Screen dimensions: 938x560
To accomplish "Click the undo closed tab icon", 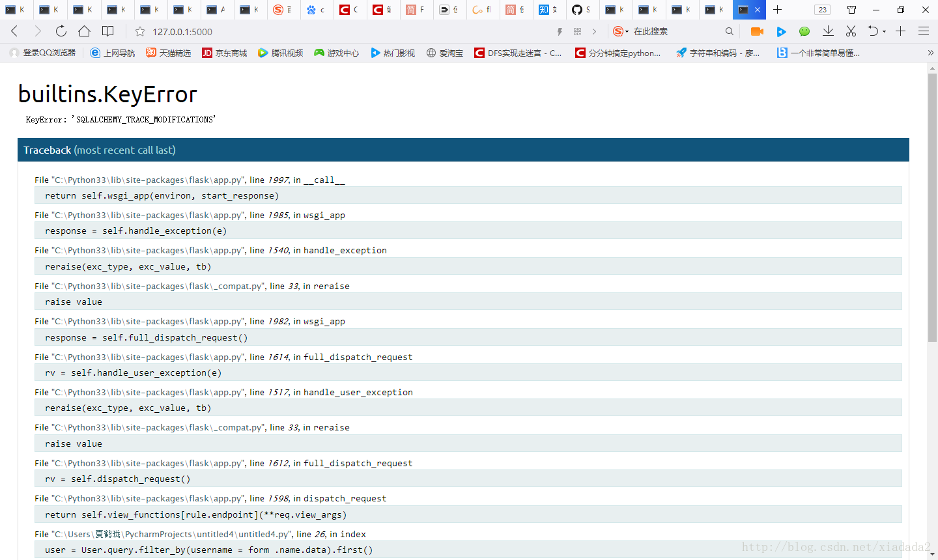I will click(x=873, y=31).
